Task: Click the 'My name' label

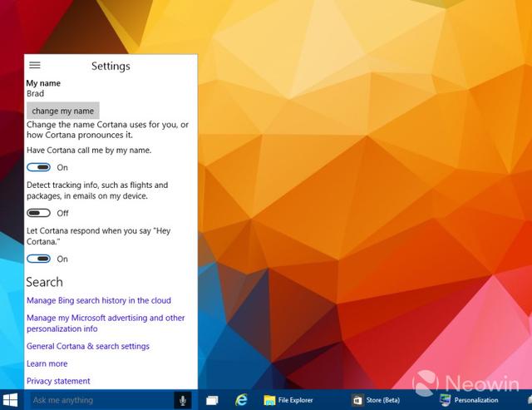Action: click(x=43, y=83)
